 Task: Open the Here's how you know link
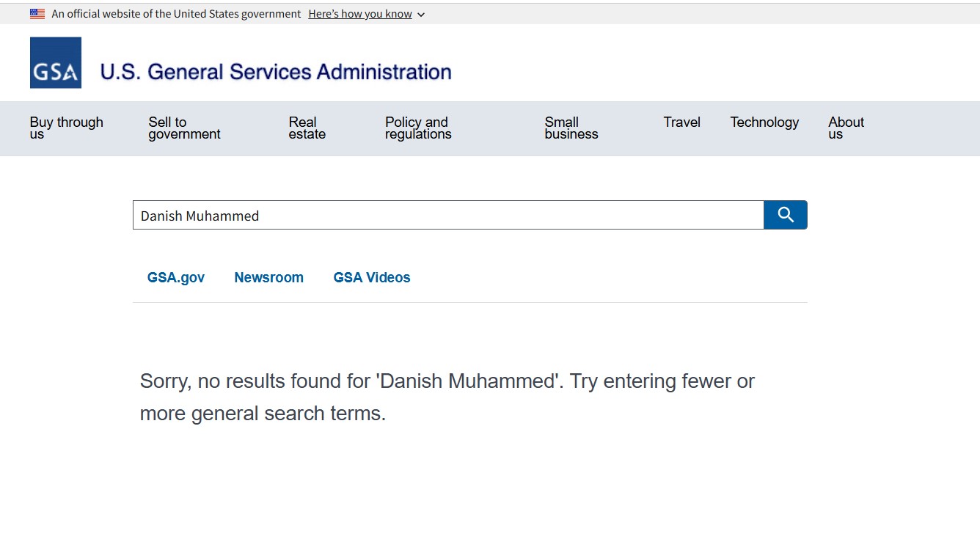pos(359,14)
